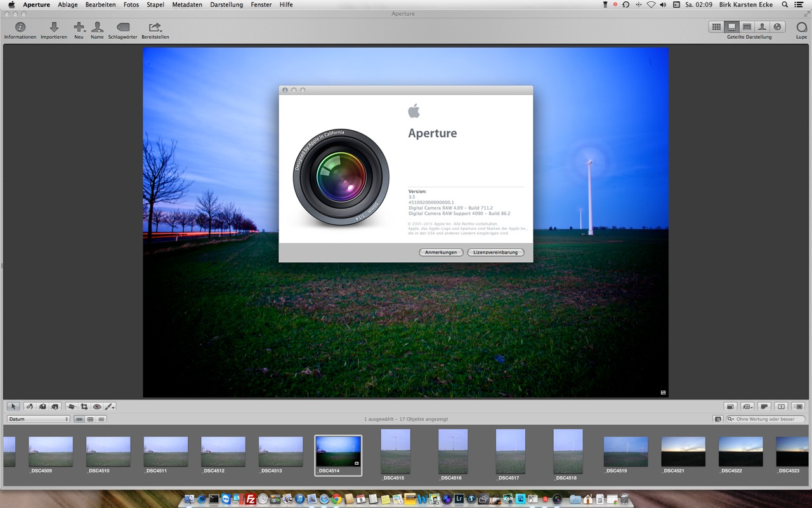Launch FileZilla from the Dock
This screenshot has width=812, height=508.
pyautogui.click(x=251, y=499)
